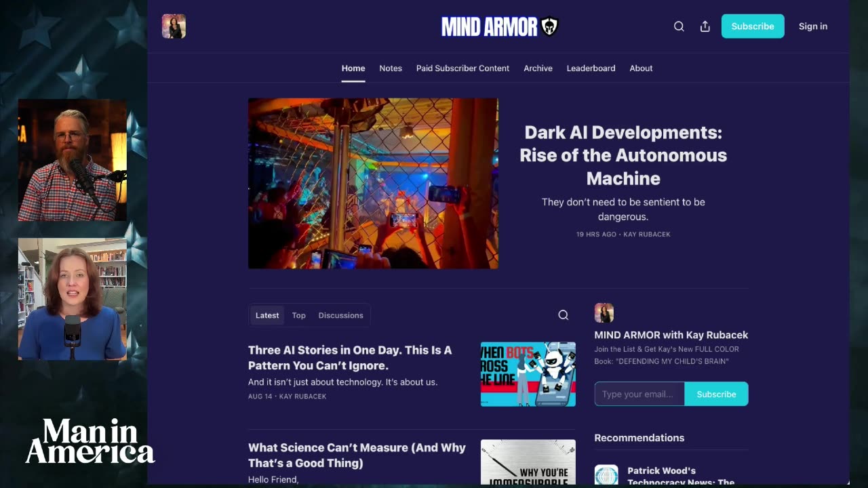Click the share icon in the header
The height and width of the screenshot is (488, 868).
(x=705, y=26)
